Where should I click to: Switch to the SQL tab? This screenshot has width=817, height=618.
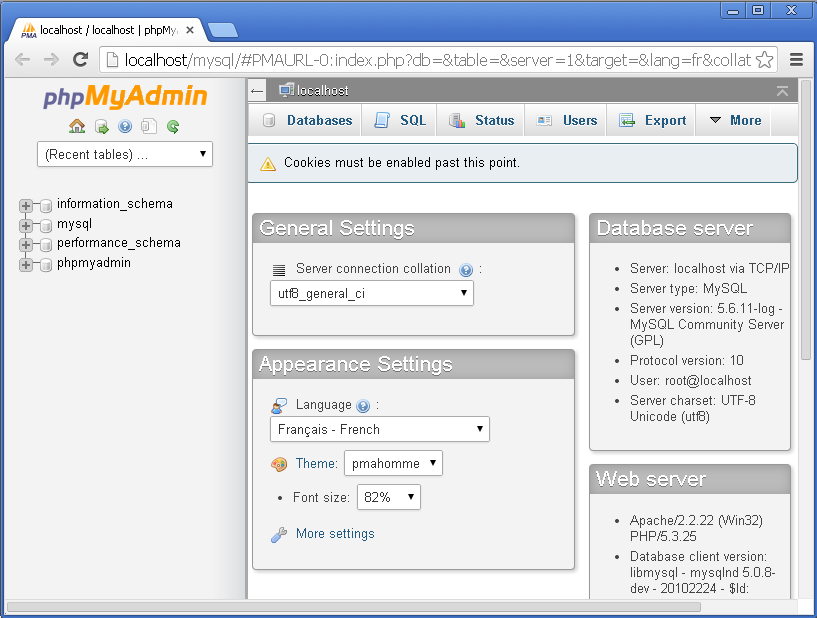(x=400, y=120)
